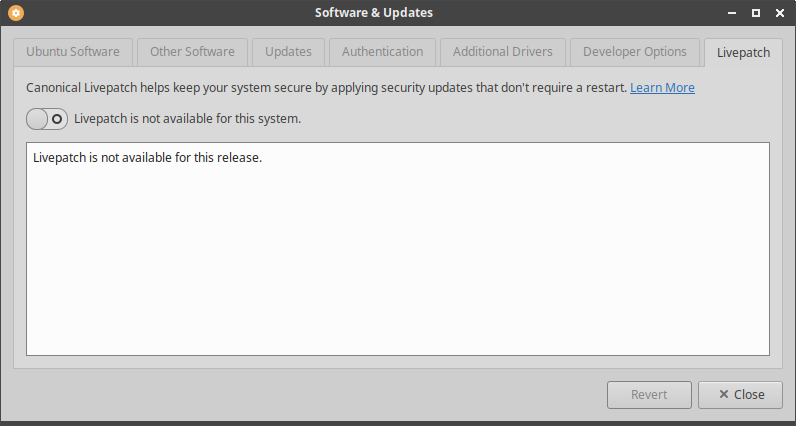
Task: Show the Additional Drivers tab
Action: coord(502,52)
